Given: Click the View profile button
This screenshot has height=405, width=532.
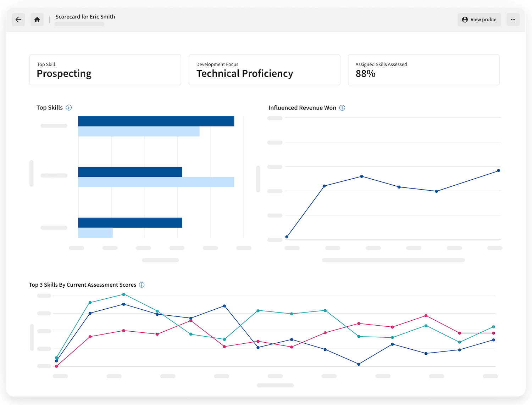Looking at the screenshot, I should [x=479, y=20].
